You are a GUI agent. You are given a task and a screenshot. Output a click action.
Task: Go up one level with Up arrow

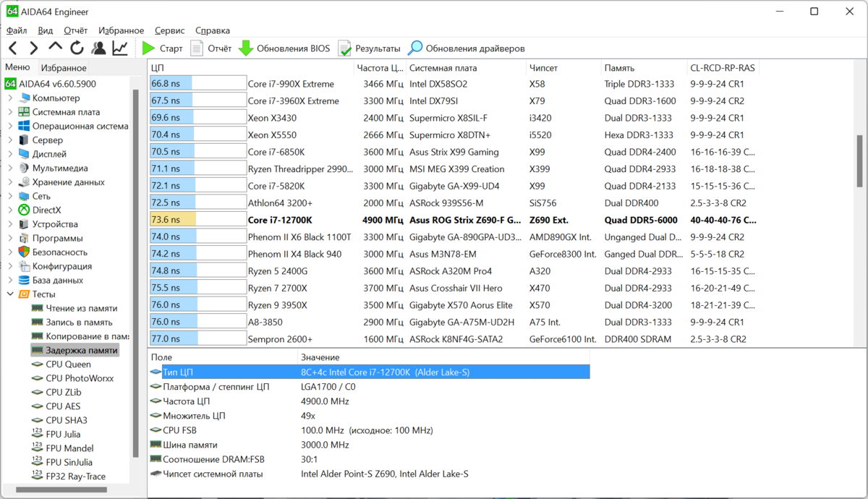pos(55,48)
